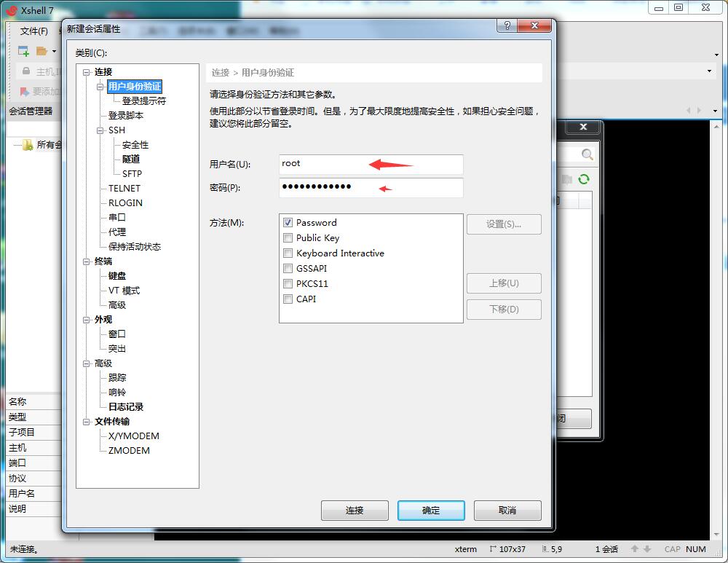728x563 pixels.
Task: Collapse the 用户身份验证 tree node
Action: pos(100,87)
